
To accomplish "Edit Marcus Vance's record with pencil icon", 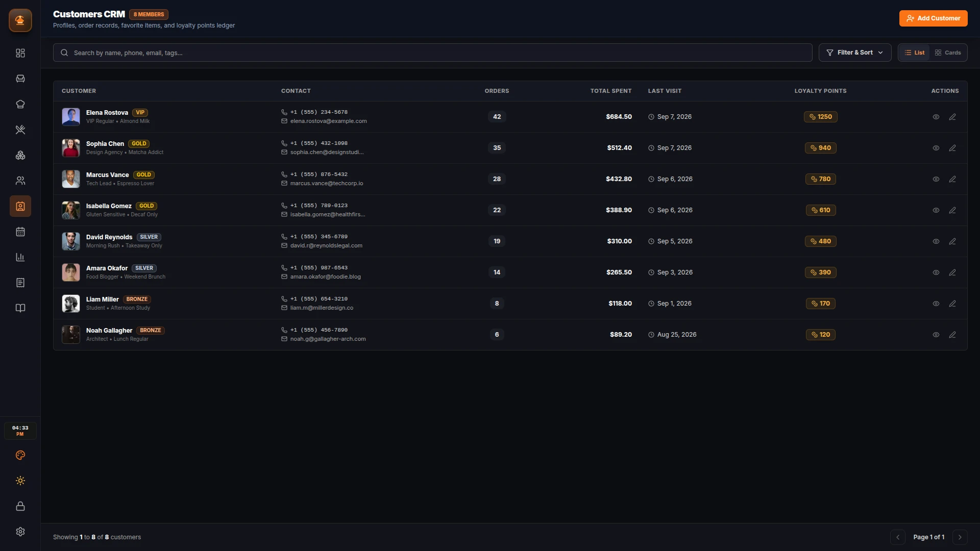I will click(x=952, y=179).
